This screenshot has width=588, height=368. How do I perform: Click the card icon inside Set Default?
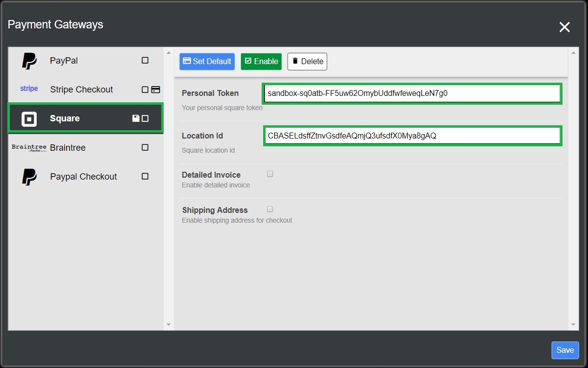pos(187,61)
